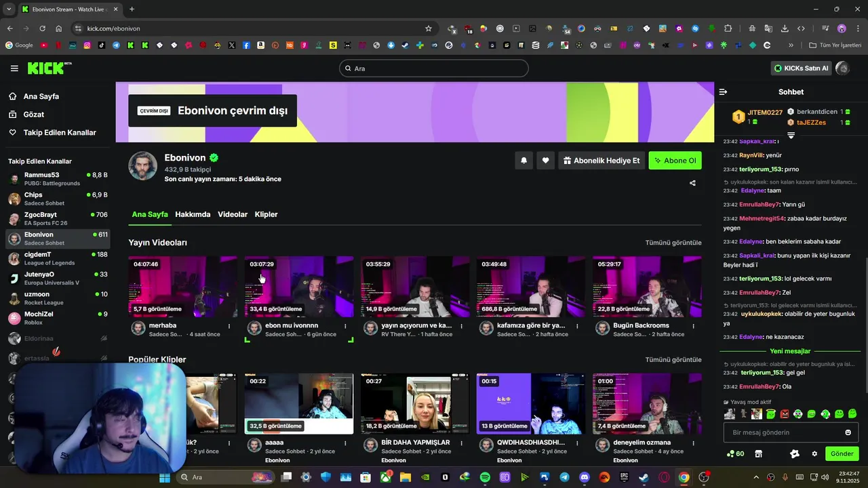Collapse the Sohbet chat panel
Viewport: 868px width, 488px height.
point(723,91)
